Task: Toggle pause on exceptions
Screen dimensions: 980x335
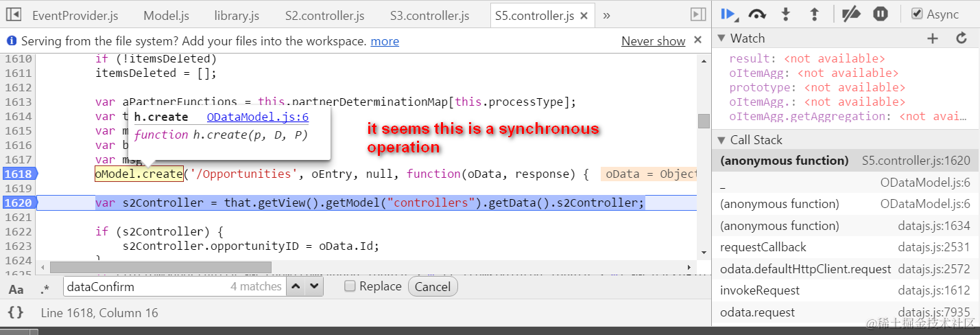Action: pos(881,14)
